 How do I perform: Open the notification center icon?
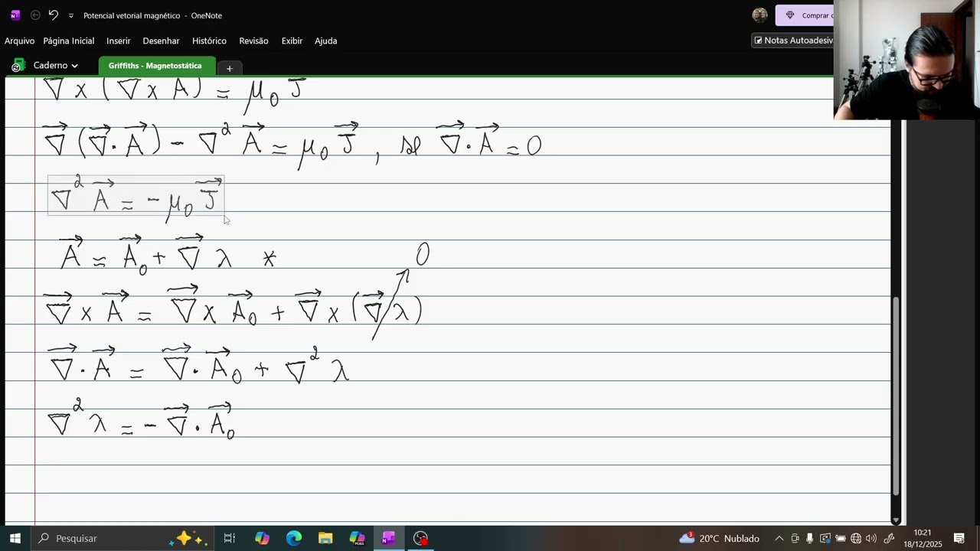click(959, 538)
